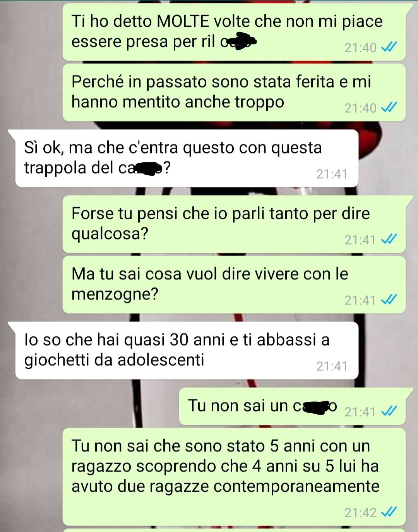Tap the 21:42 timestamp on last message
Viewport: 418px width, 532px height.
pyautogui.click(x=360, y=513)
